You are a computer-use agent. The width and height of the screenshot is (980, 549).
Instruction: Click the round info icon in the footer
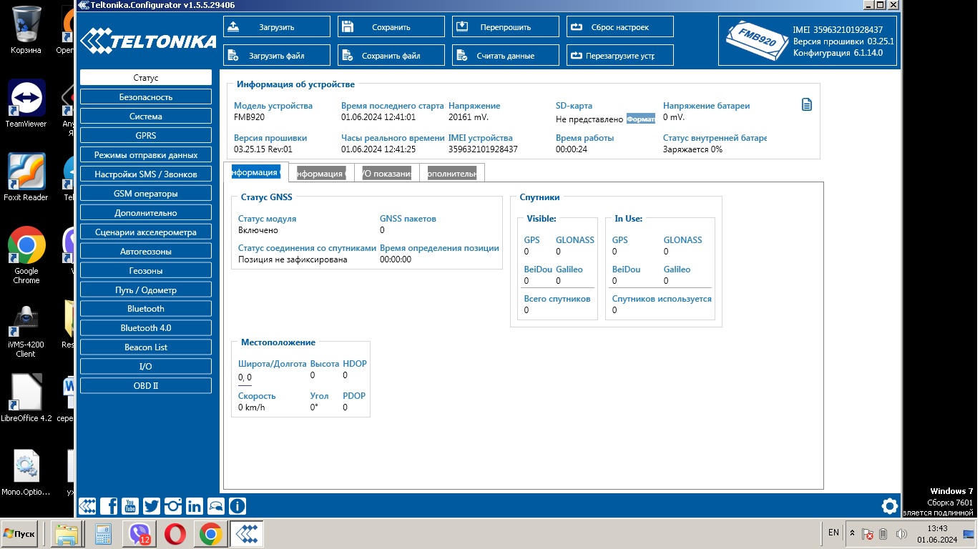(237, 506)
